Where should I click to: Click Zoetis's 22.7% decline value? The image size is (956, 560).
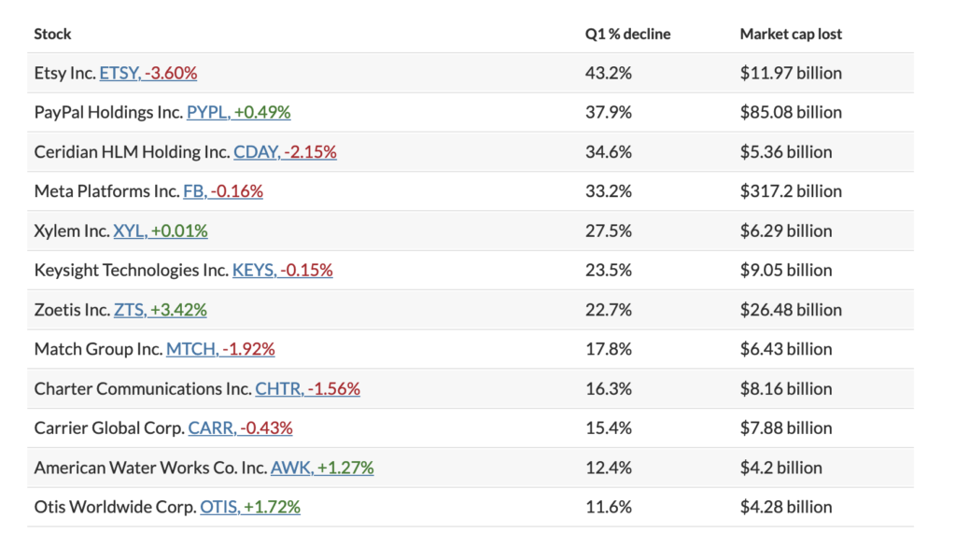[x=609, y=310]
